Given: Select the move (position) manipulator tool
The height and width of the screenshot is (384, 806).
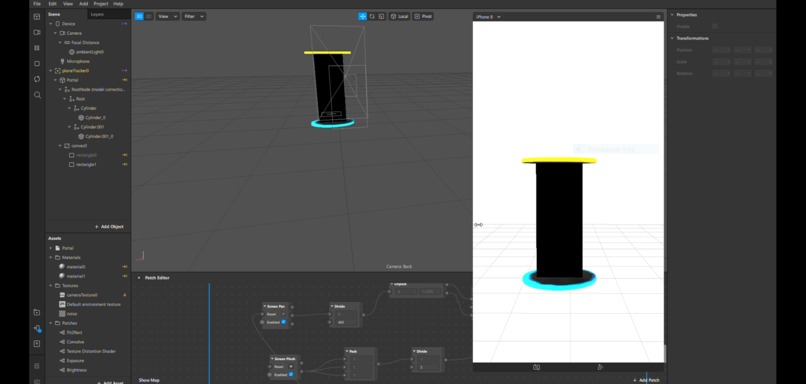Looking at the screenshot, I should pyautogui.click(x=362, y=16).
